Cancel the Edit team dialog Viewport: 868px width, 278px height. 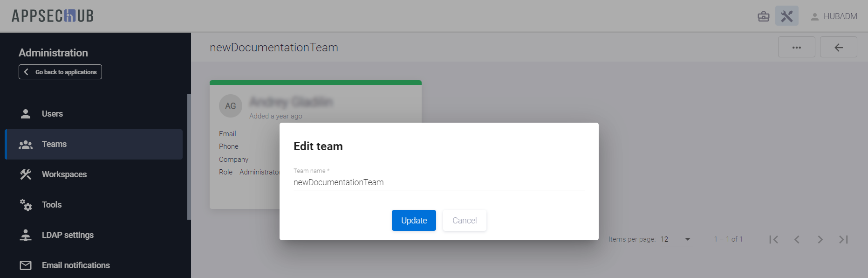pos(465,220)
